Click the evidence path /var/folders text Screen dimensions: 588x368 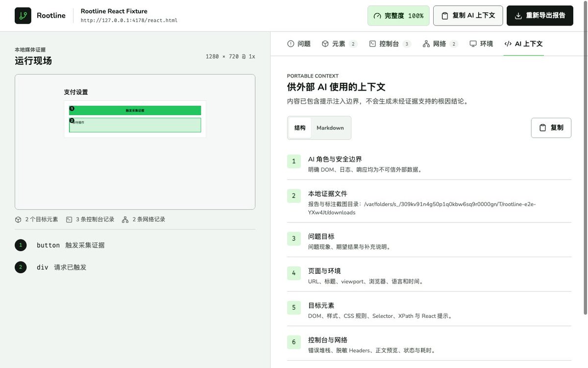click(422, 208)
